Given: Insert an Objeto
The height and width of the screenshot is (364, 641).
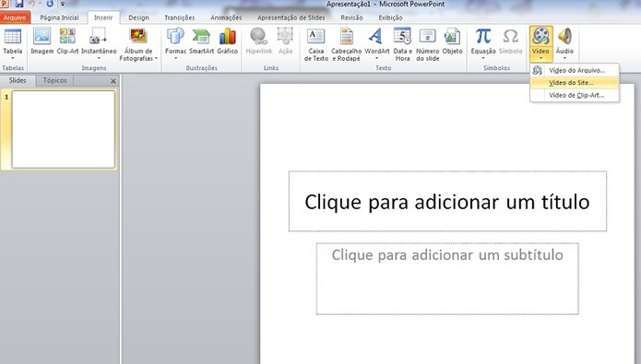Looking at the screenshot, I should click(452, 41).
